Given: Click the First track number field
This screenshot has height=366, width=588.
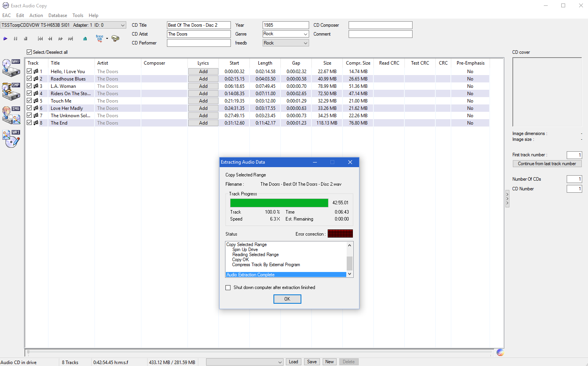Looking at the screenshot, I should (574, 155).
